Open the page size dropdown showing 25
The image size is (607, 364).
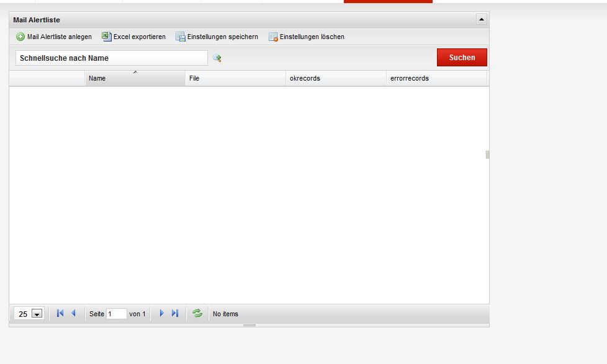point(37,314)
